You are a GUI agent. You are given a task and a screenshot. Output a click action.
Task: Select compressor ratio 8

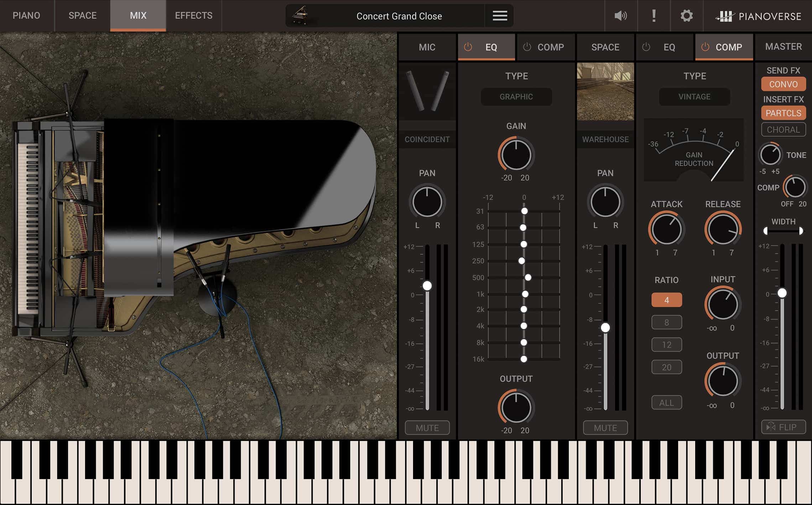pyautogui.click(x=666, y=322)
